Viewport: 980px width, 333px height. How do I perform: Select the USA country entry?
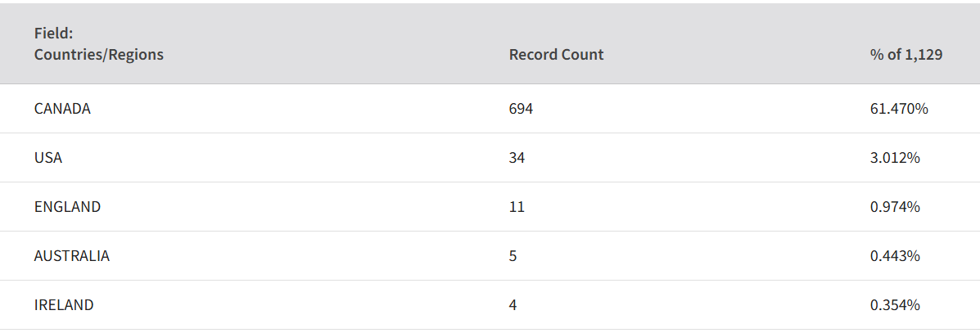[48, 158]
